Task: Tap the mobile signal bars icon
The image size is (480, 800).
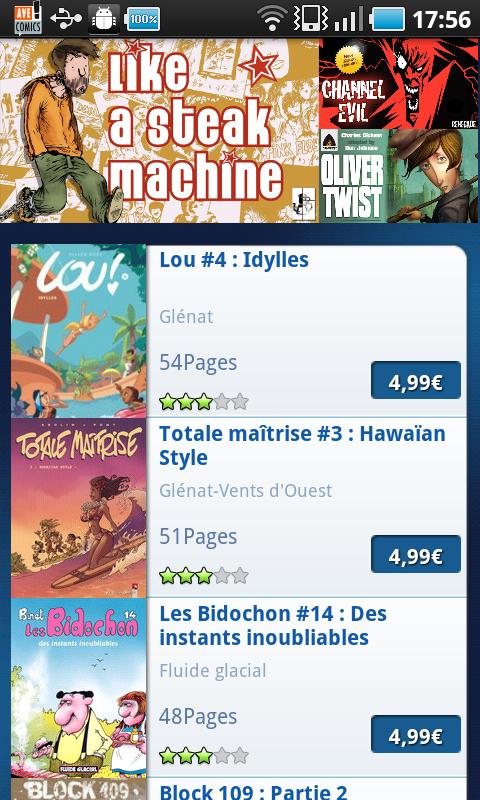Action: pyautogui.click(x=348, y=20)
